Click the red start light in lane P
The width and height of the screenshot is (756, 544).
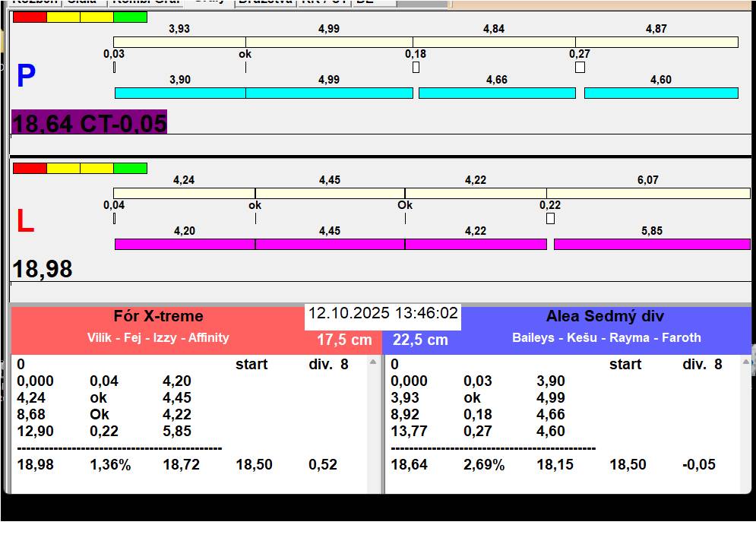pyautogui.click(x=30, y=17)
